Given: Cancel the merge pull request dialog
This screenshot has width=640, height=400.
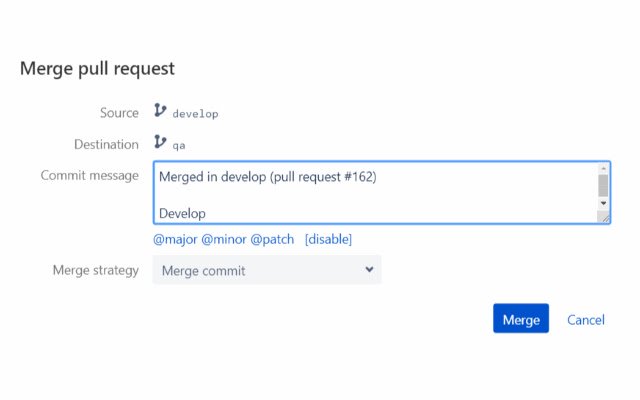Looking at the screenshot, I should click(586, 320).
